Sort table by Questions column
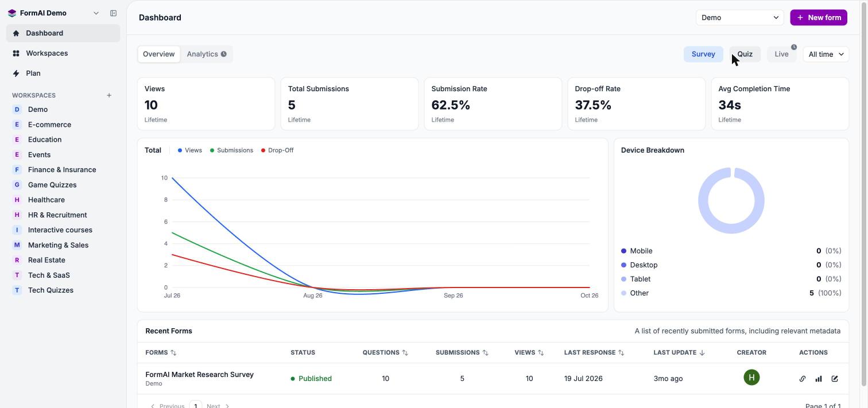The height and width of the screenshot is (408, 868). [x=385, y=352]
